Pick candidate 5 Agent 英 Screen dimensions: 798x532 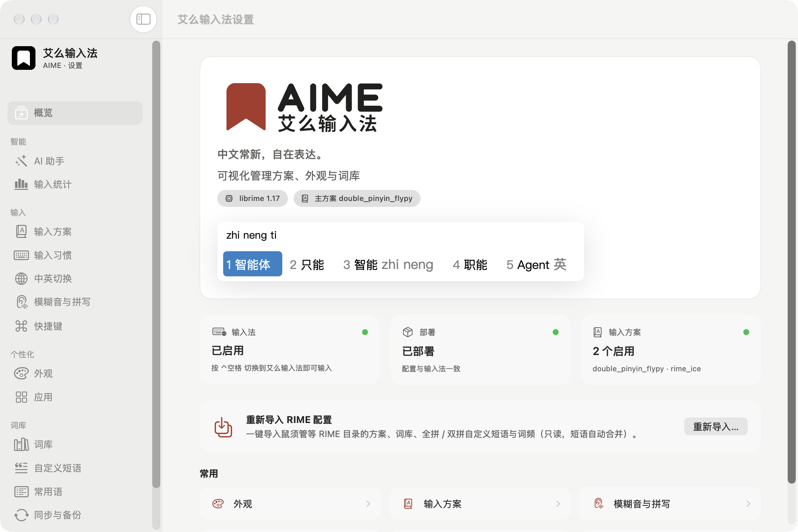click(x=536, y=265)
